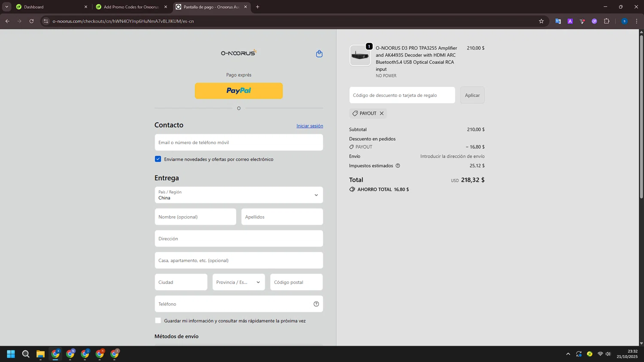
Task: Switch to the Add Promo Codes tab
Action: (x=131, y=7)
